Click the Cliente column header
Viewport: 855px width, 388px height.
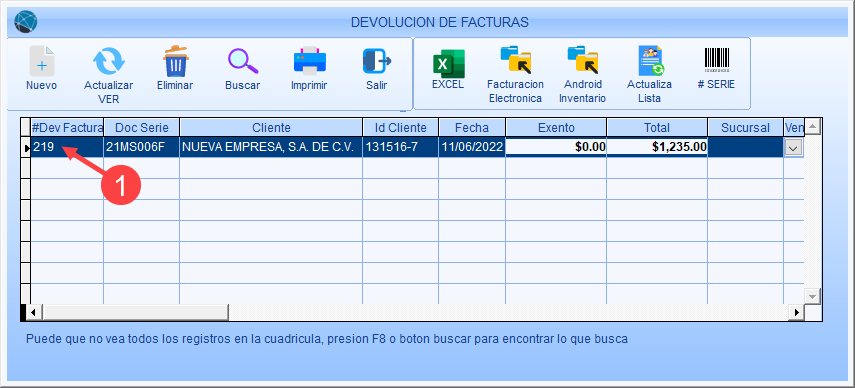point(271,128)
